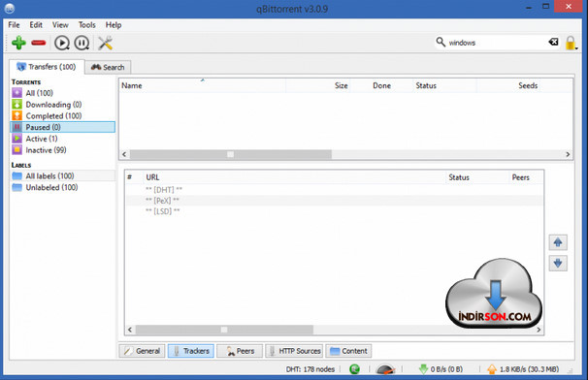Open the HTTP Sources tab button

(294, 351)
